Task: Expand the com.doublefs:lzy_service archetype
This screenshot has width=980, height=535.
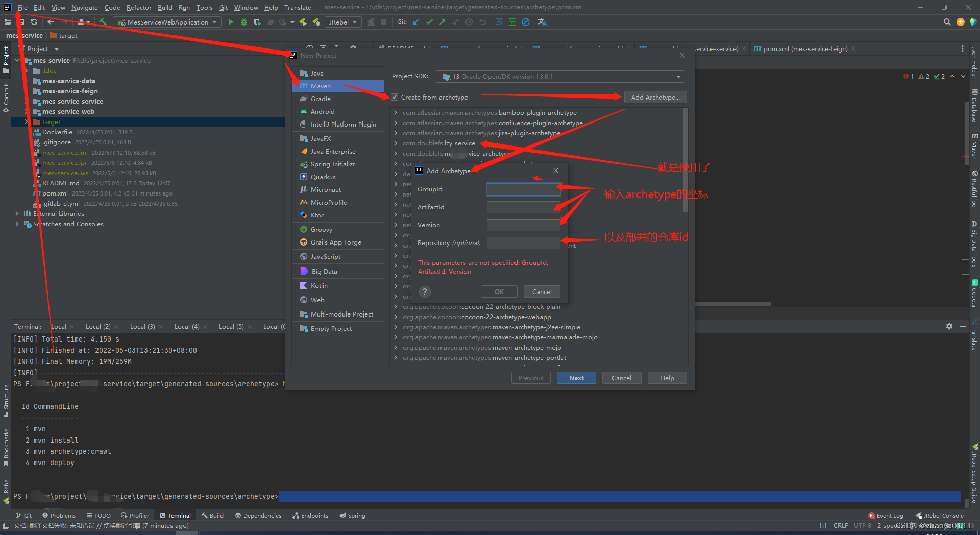Action: click(x=396, y=143)
